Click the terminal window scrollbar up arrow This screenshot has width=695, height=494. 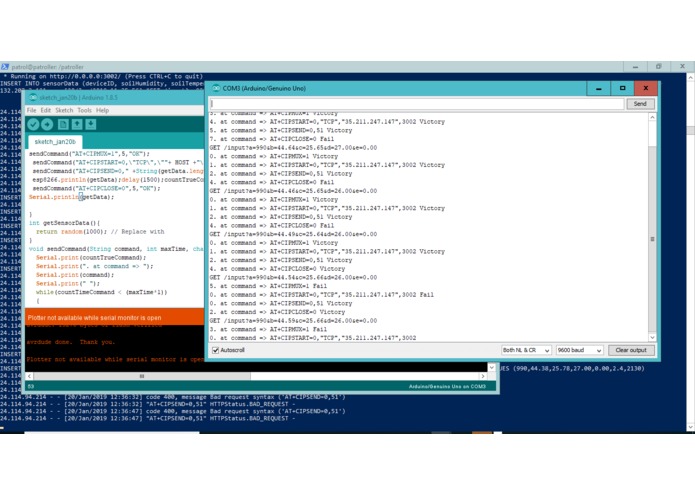691,77
